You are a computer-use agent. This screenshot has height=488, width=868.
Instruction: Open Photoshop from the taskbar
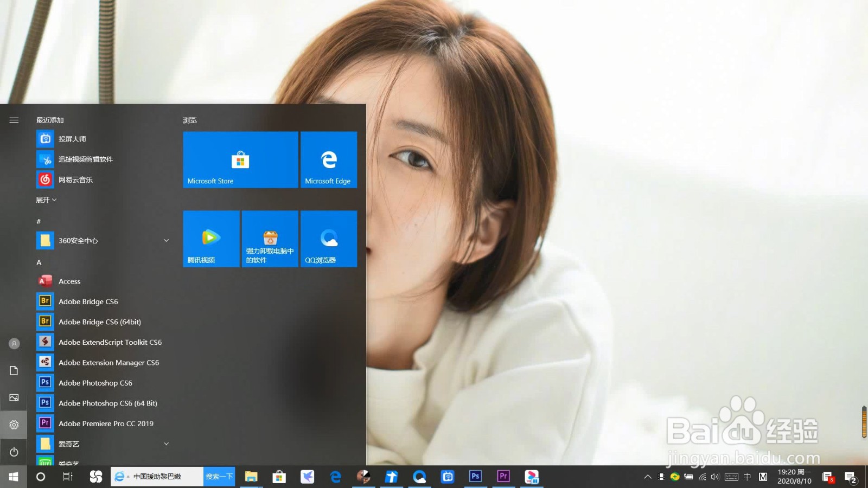point(475,477)
